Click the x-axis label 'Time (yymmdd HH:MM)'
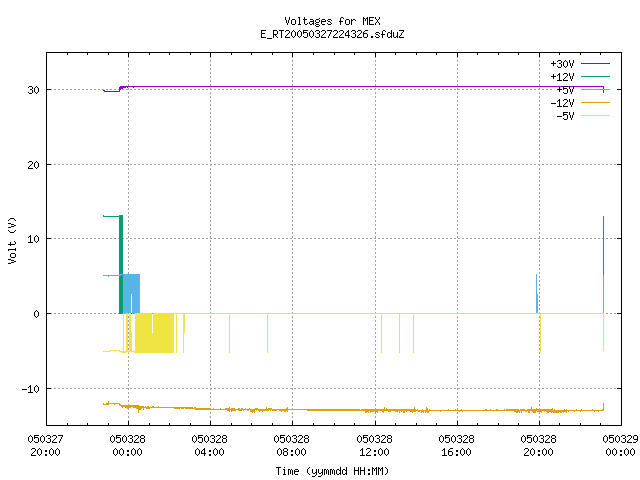This screenshot has width=640, height=480. [x=332, y=471]
